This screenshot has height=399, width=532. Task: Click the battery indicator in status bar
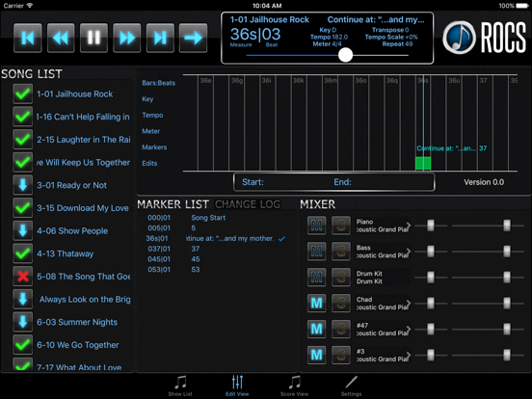(522, 6)
